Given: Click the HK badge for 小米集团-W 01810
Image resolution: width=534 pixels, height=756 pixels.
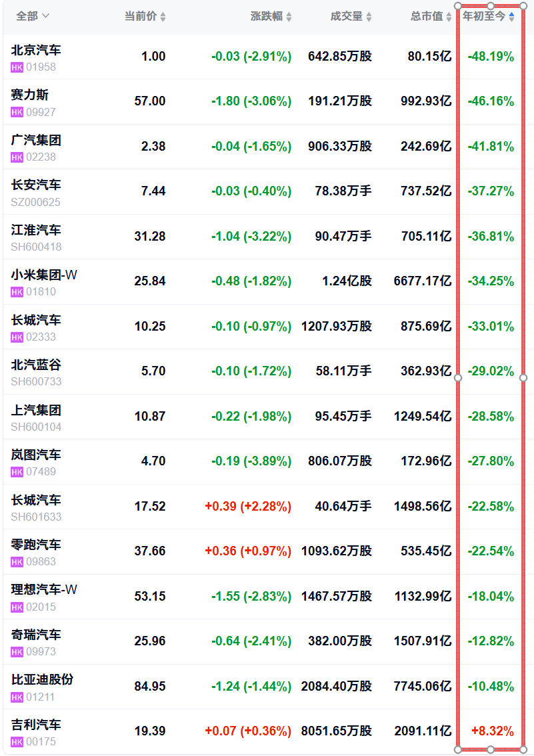Looking at the screenshot, I should coord(17,292).
